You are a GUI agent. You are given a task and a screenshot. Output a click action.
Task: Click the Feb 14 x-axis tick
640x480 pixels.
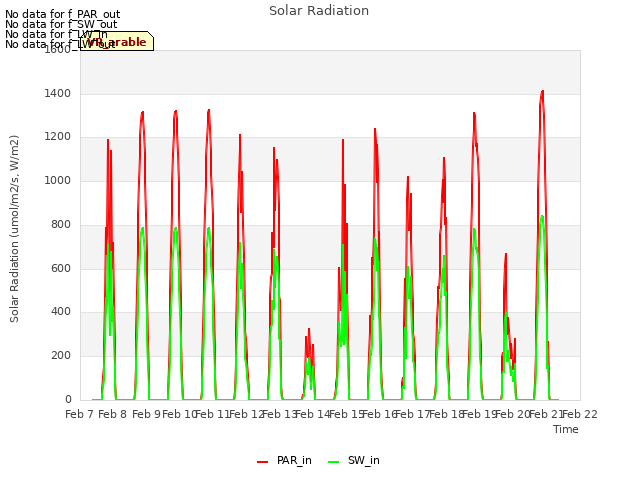click(313, 414)
